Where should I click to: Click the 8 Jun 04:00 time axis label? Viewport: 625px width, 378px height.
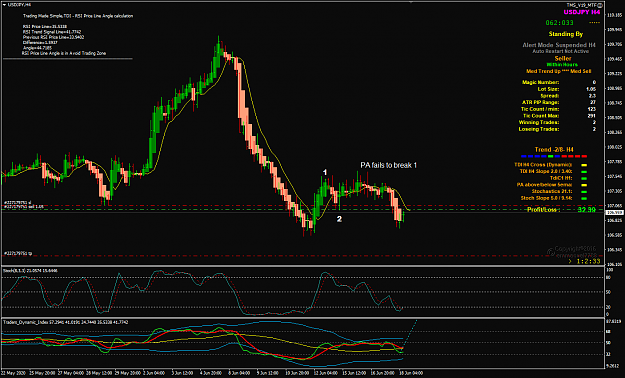coord(239,373)
